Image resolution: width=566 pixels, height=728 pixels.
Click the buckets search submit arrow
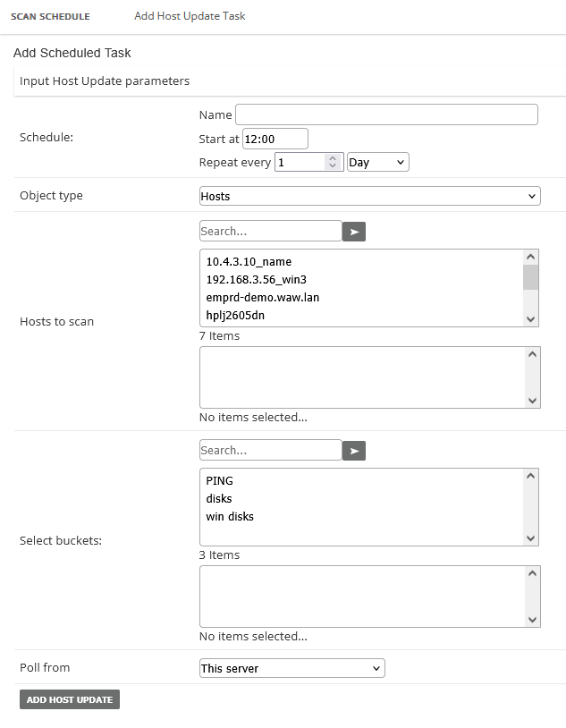pyautogui.click(x=353, y=450)
